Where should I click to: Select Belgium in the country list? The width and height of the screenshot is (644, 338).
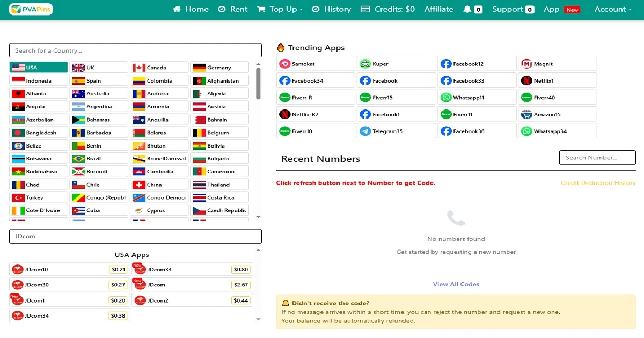pos(220,133)
